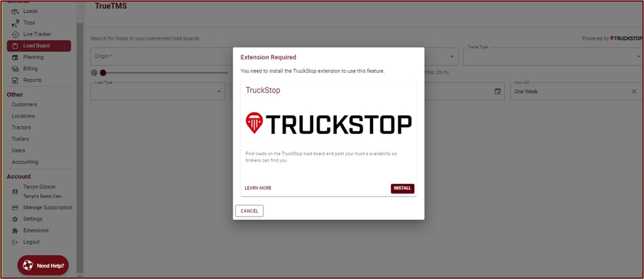Clear the One Week value with X
This screenshot has height=279, width=644.
tap(634, 92)
